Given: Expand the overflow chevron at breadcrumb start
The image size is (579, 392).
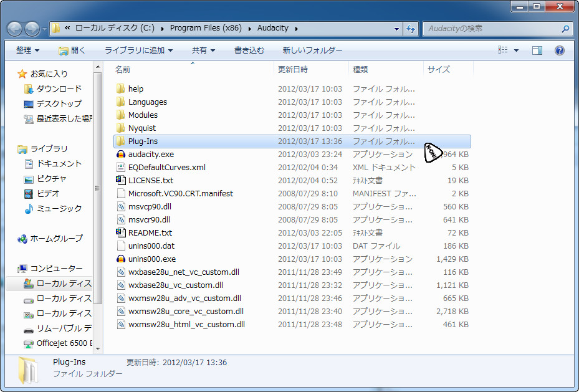Looking at the screenshot, I should pyautogui.click(x=67, y=28).
